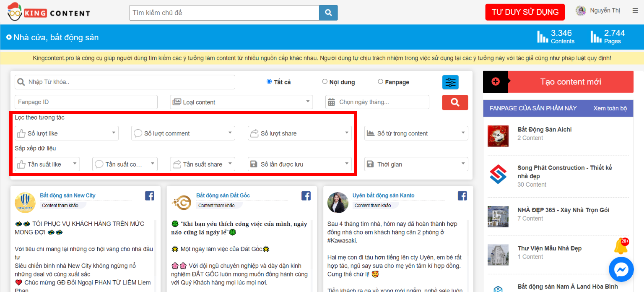Click the King Content logo
Image resolution: width=644 pixels, height=292 pixels.
pyautogui.click(x=48, y=12)
